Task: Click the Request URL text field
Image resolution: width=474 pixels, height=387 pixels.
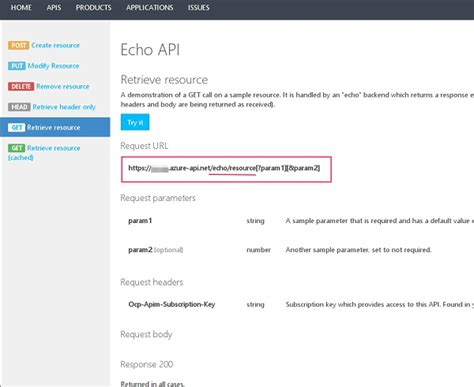Action: pos(226,169)
